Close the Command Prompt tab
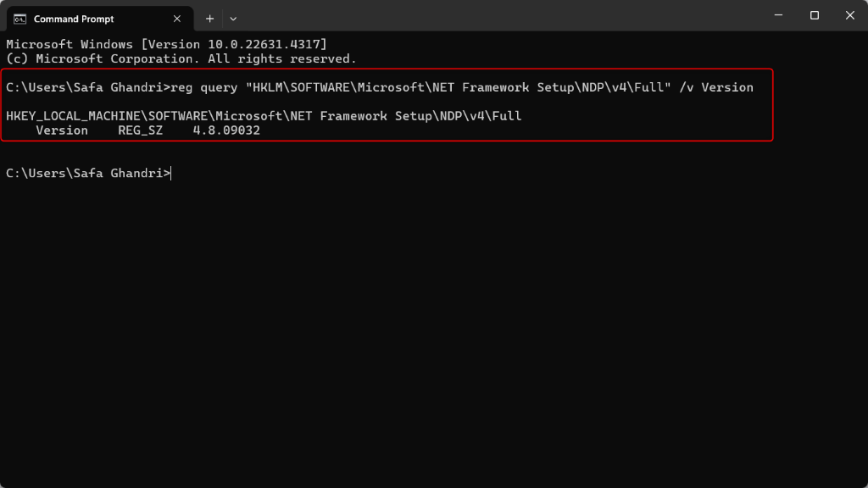This screenshot has height=488, width=868. pos(177,19)
